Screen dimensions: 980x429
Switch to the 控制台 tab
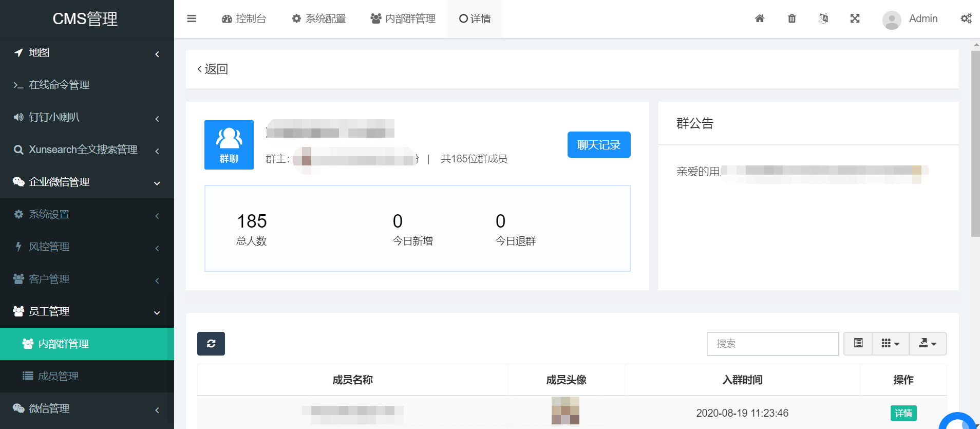pyautogui.click(x=244, y=18)
